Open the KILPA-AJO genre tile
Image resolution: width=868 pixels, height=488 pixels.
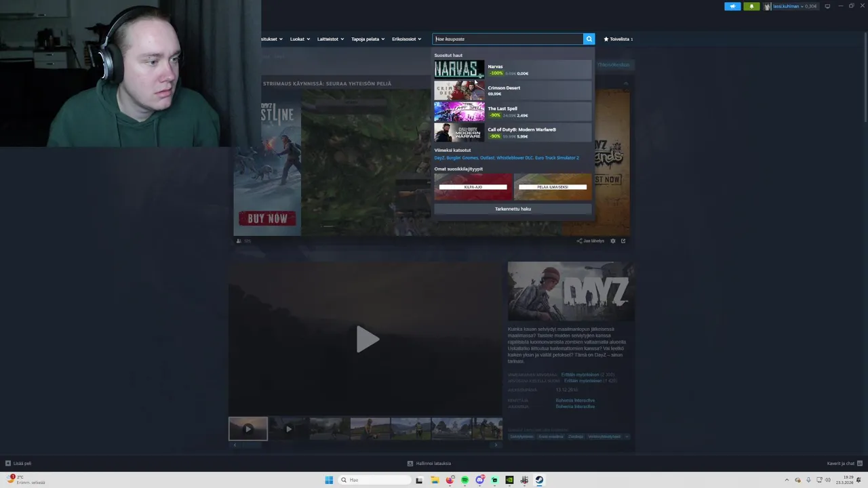pos(473,187)
